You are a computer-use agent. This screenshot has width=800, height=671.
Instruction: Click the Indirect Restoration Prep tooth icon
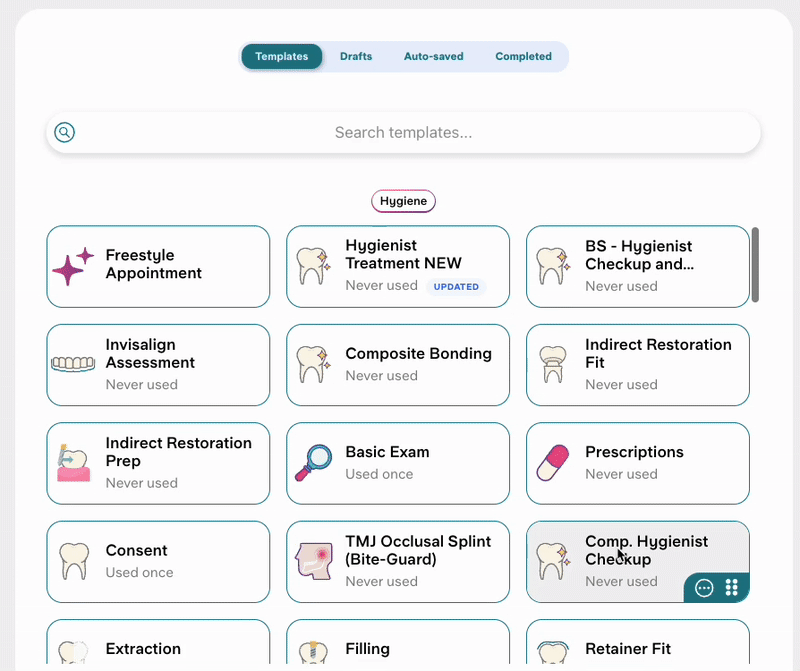tap(73, 463)
